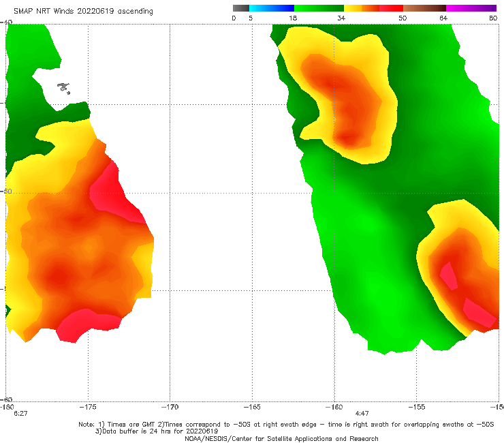The image size is (504, 443).
Task: Click the color bar label '50'
Action: click(x=403, y=18)
